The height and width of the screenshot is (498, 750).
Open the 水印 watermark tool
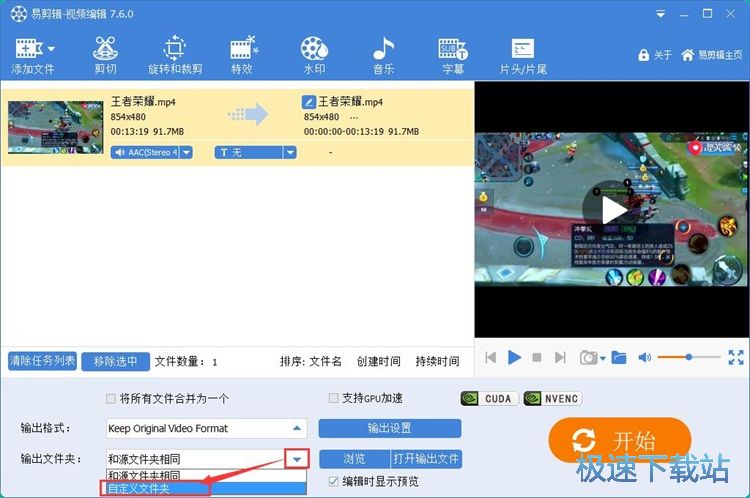point(314,56)
